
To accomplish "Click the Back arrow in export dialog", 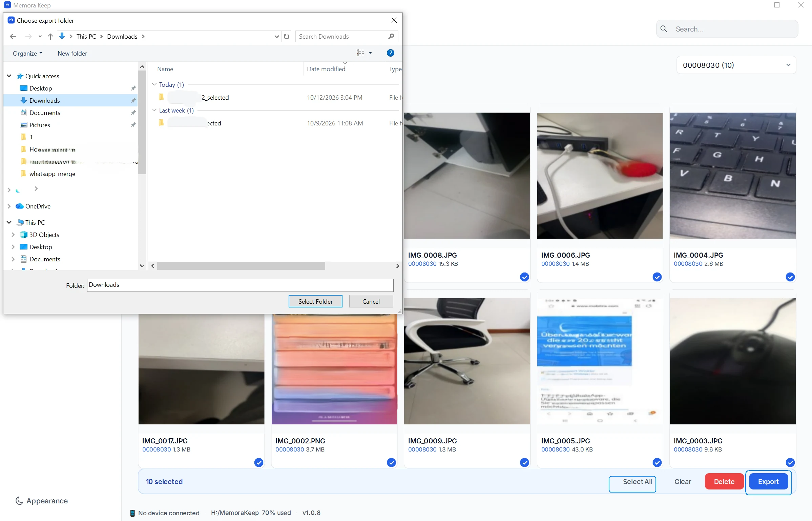I will [13, 36].
